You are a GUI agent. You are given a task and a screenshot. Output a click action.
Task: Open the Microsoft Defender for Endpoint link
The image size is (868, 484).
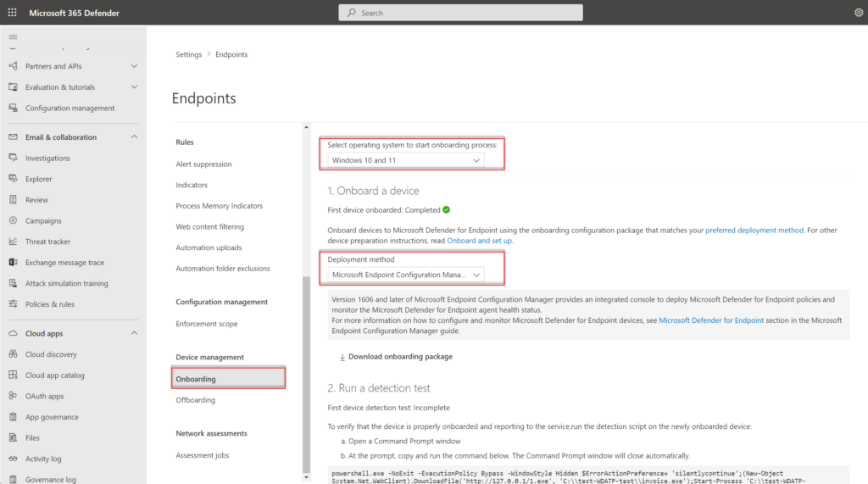[x=711, y=320]
